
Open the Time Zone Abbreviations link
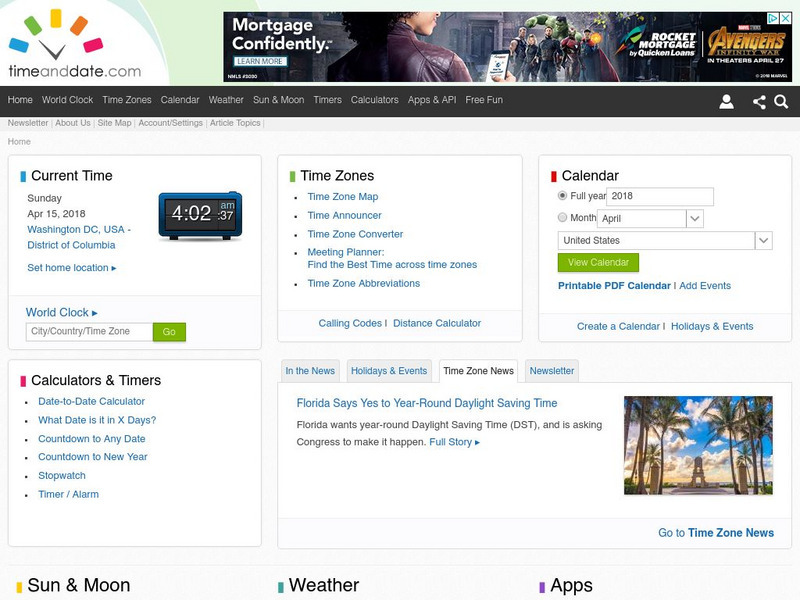click(x=364, y=283)
